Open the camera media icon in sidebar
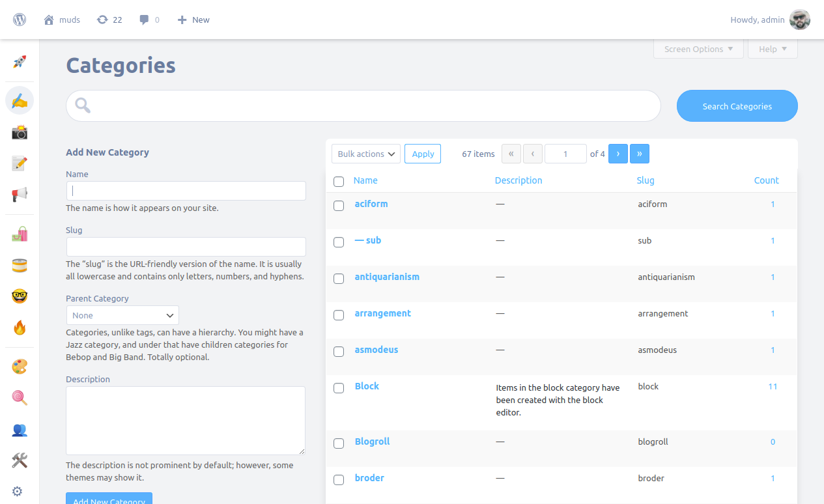The image size is (824, 504). click(x=20, y=132)
